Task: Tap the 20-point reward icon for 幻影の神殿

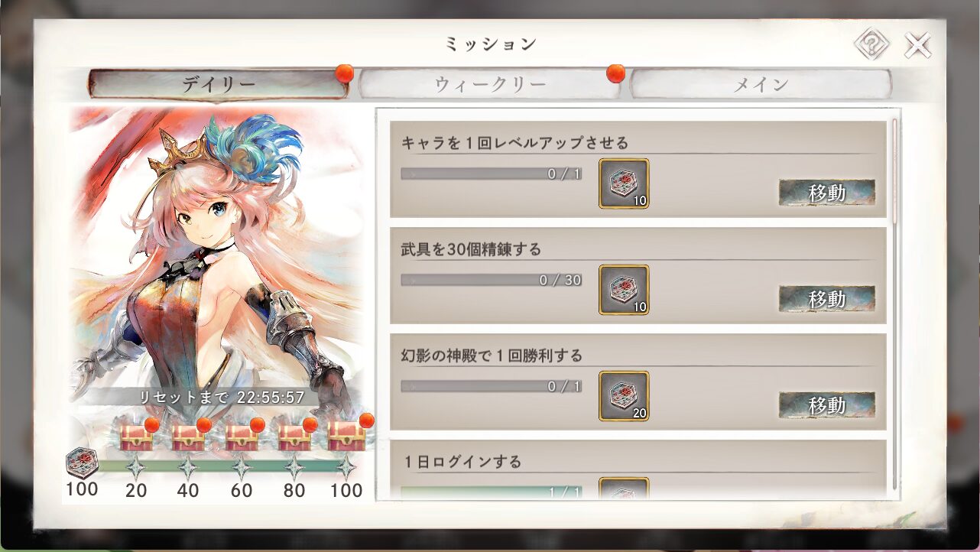Action: (x=624, y=396)
